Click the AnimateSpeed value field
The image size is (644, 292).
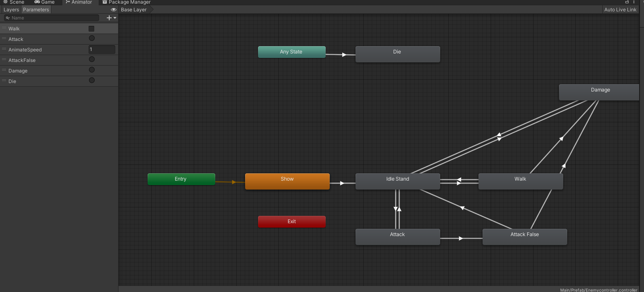102,49
